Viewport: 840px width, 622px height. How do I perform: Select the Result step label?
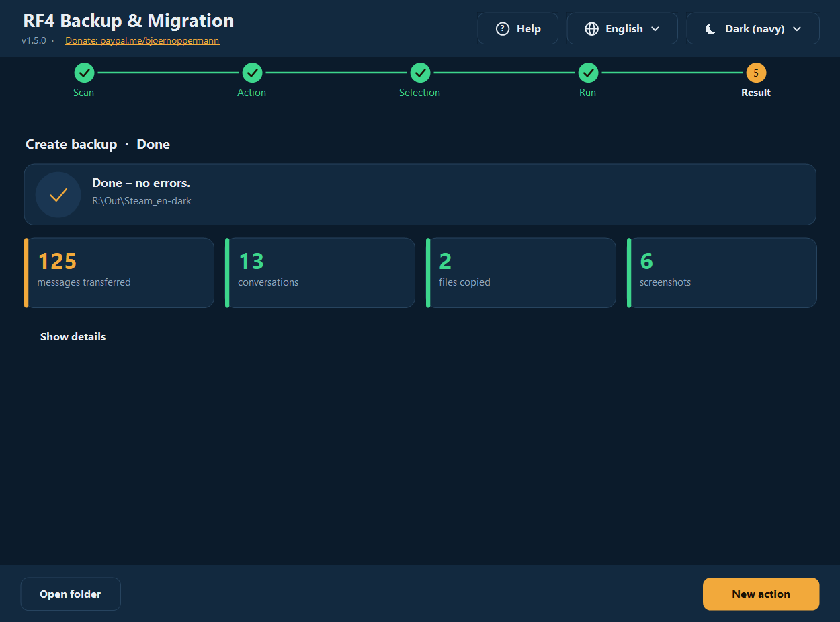(x=756, y=93)
